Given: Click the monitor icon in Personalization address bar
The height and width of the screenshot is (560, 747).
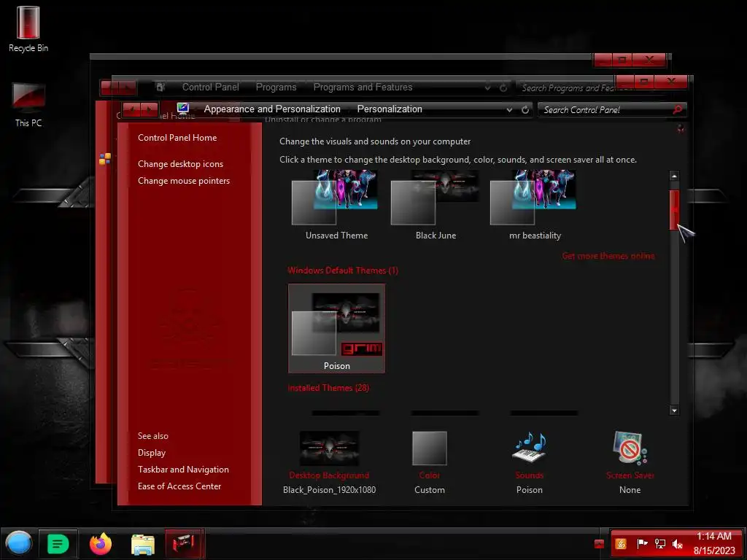Looking at the screenshot, I should (x=183, y=109).
